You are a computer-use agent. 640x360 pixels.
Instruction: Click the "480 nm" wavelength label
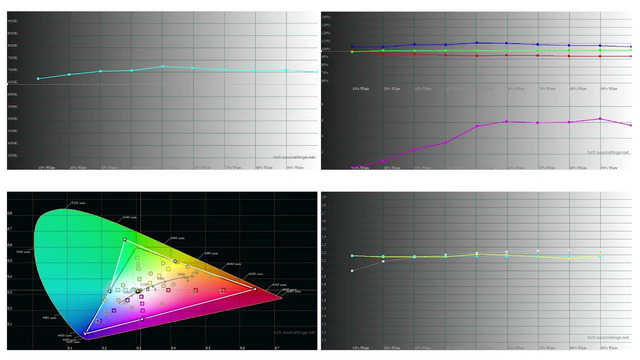49,317
